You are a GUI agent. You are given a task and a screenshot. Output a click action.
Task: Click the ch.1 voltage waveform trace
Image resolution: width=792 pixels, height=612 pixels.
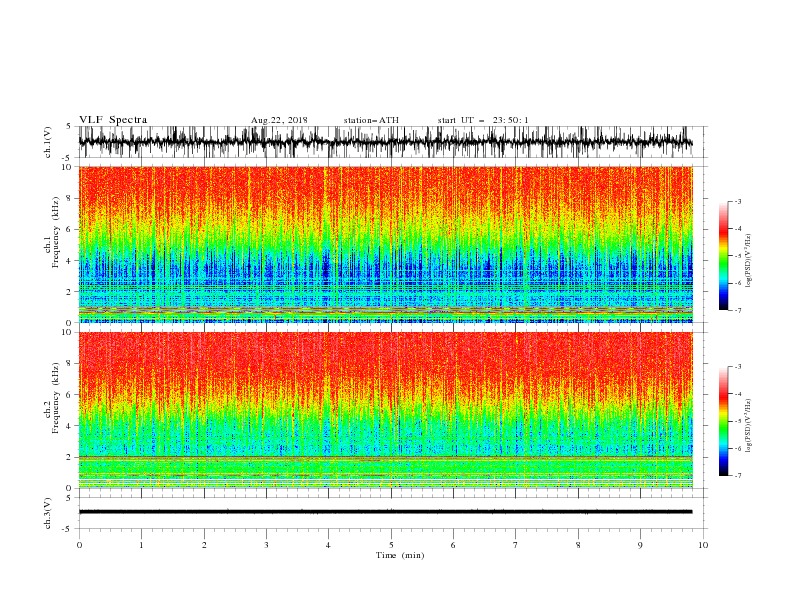coord(385,142)
